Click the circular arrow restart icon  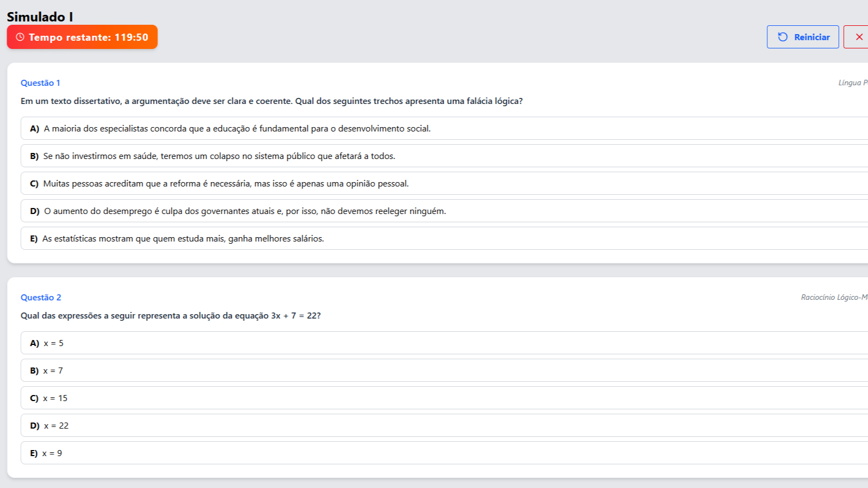point(782,37)
